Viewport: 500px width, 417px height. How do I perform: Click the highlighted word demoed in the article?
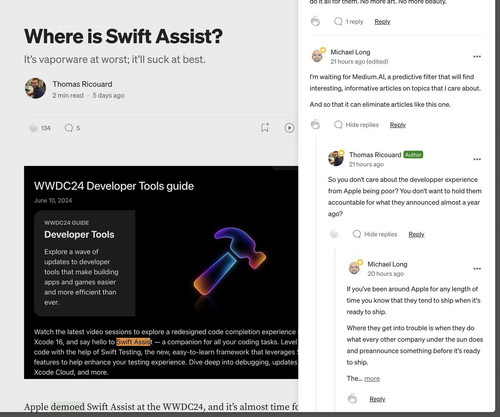[x=68, y=407]
